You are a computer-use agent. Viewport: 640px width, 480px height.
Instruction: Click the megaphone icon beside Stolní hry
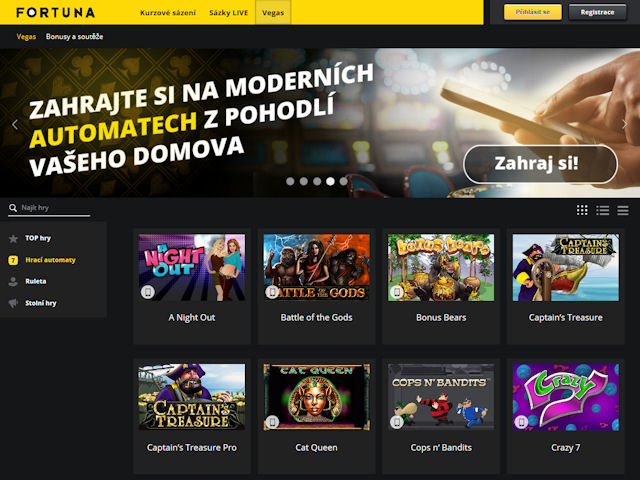pos(13,303)
